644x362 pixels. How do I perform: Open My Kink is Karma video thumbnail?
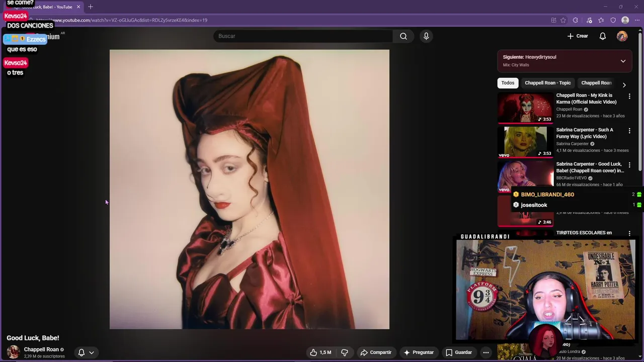pyautogui.click(x=525, y=108)
